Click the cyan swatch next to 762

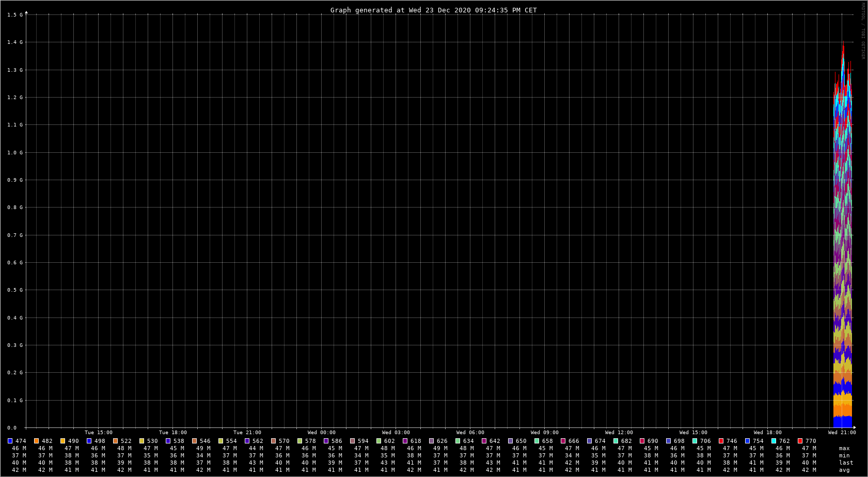click(x=774, y=441)
